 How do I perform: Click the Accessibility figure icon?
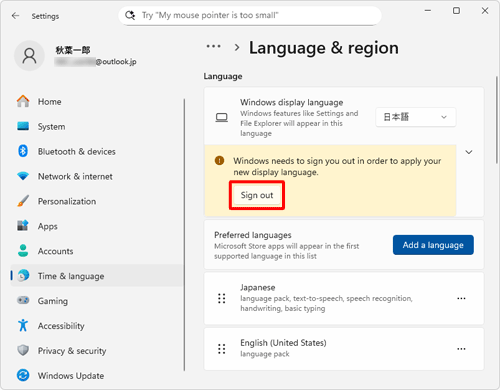tap(23, 325)
